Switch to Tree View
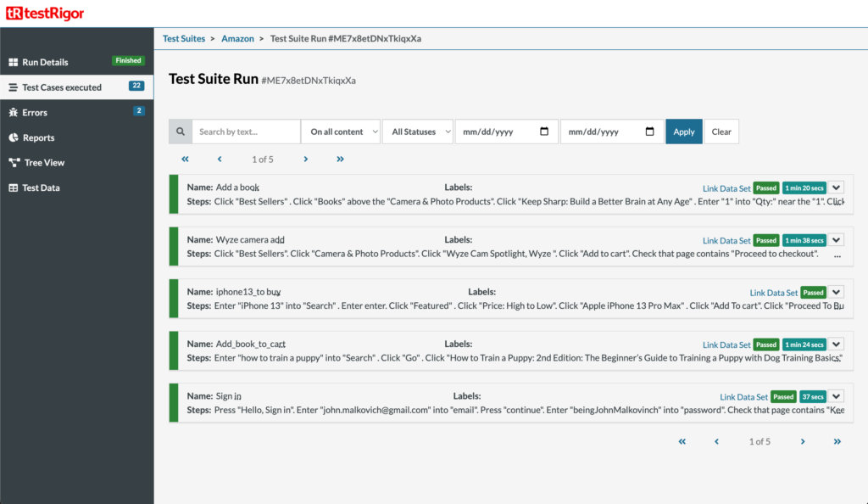This screenshot has width=868, height=504. pyautogui.click(x=77, y=162)
